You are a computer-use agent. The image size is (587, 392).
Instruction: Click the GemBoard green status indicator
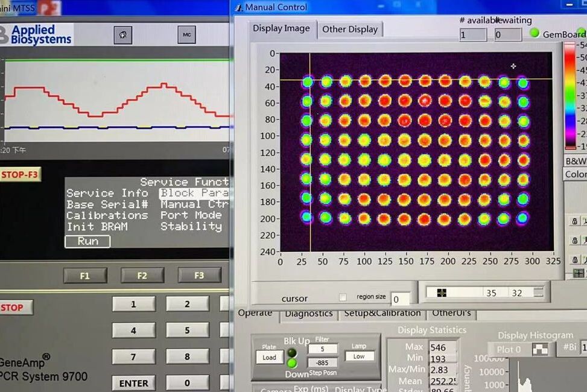tap(534, 33)
